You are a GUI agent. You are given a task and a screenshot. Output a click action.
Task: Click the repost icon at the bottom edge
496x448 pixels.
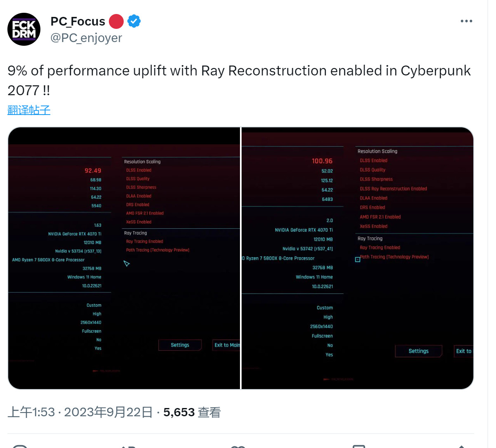(129, 446)
